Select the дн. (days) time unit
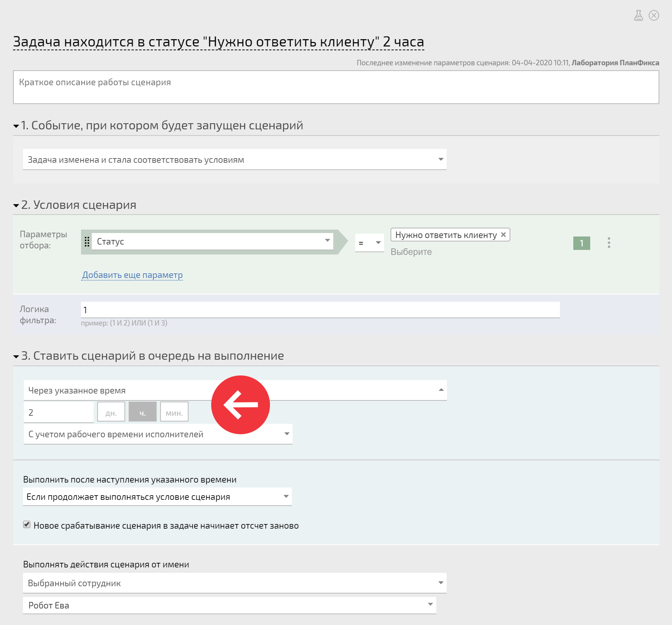This screenshot has height=625, width=672. pyautogui.click(x=111, y=412)
